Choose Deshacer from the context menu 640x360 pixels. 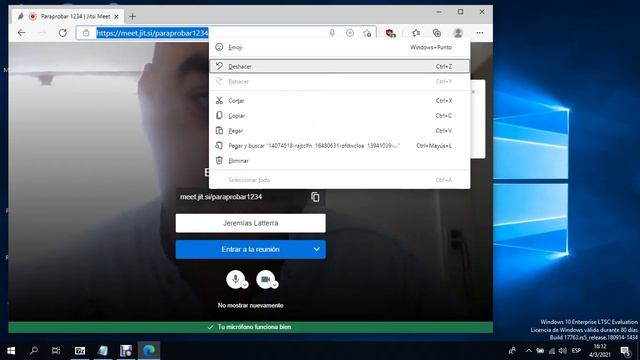point(339,66)
